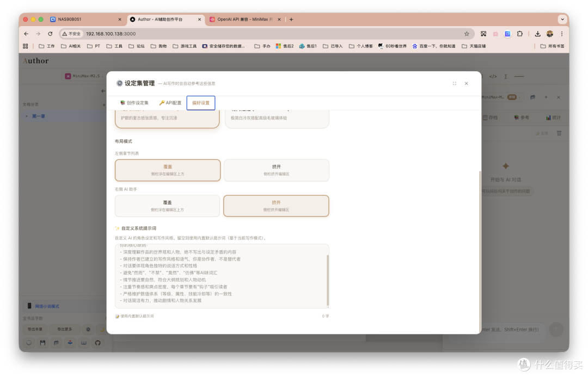Open the AI相关 bookmarks folder
The width and height of the screenshot is (588, 377).
(x=71, y=46)
